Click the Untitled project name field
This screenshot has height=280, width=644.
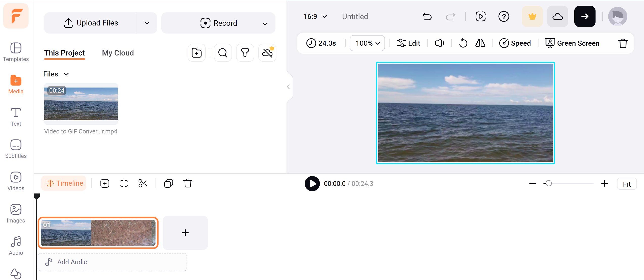click(x=355, y=17)
